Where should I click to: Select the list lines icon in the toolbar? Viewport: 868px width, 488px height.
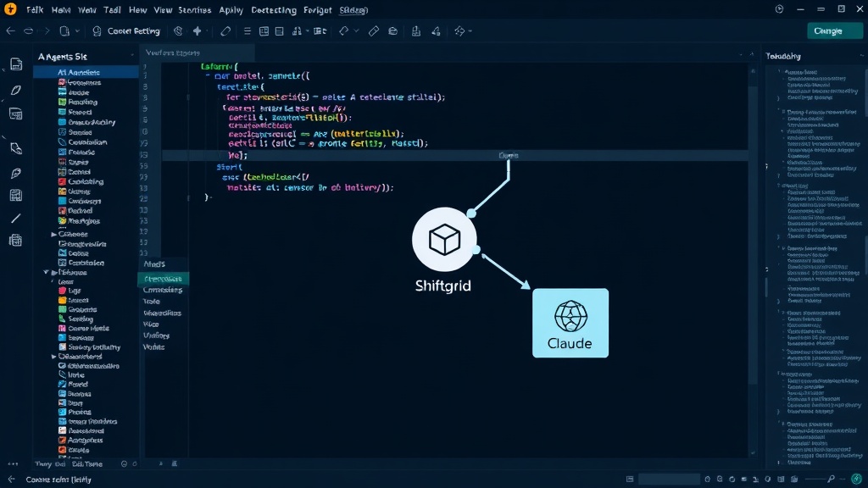click(247, 31)
